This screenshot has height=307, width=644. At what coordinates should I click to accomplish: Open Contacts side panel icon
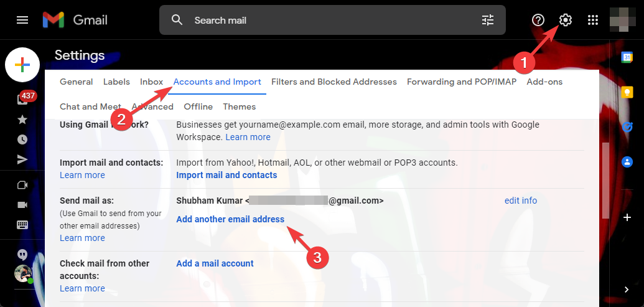[627, 161]
